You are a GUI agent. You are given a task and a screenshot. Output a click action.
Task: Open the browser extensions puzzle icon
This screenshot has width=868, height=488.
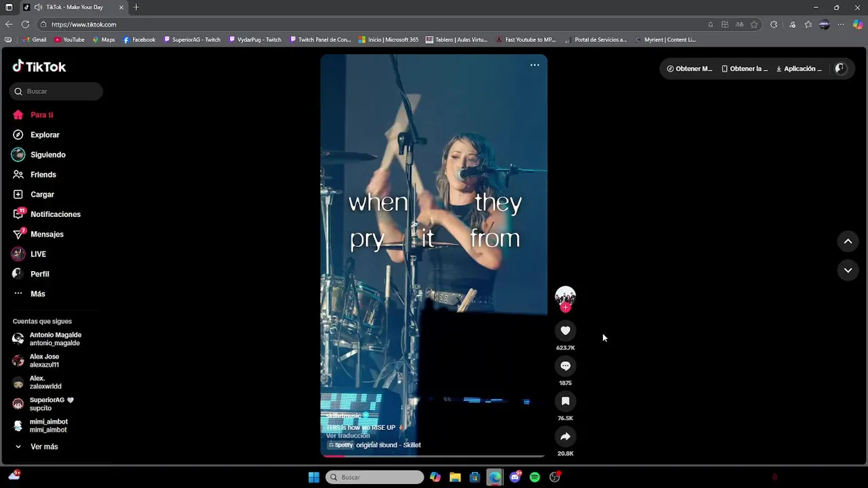pyautogui.click(x=774, y=24)
